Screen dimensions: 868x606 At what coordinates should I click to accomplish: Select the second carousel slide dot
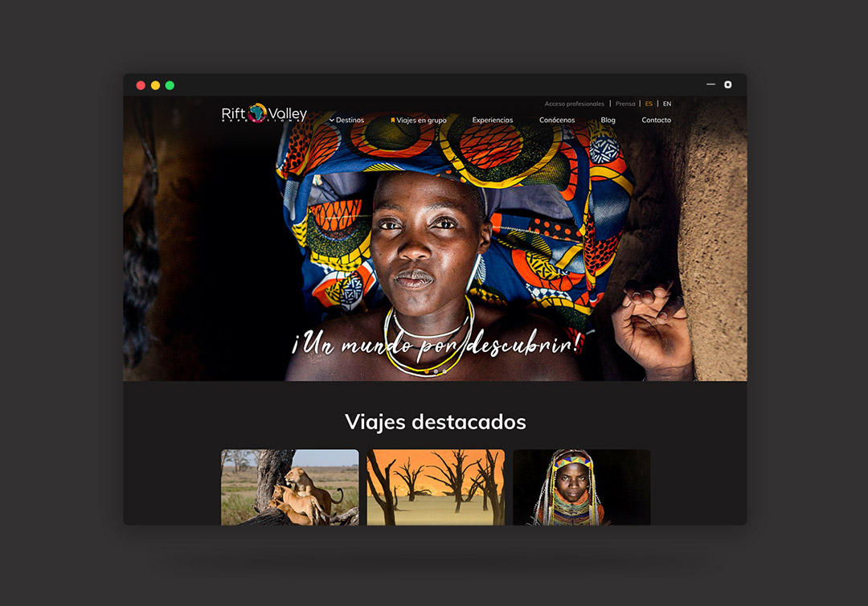click(x=436, y=371)
